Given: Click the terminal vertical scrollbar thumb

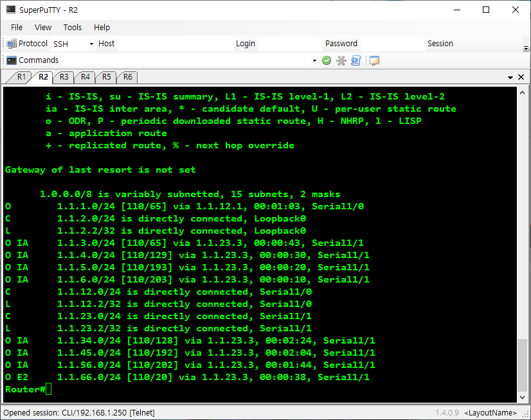Looking at the screenshot, I should coord(522,364).
